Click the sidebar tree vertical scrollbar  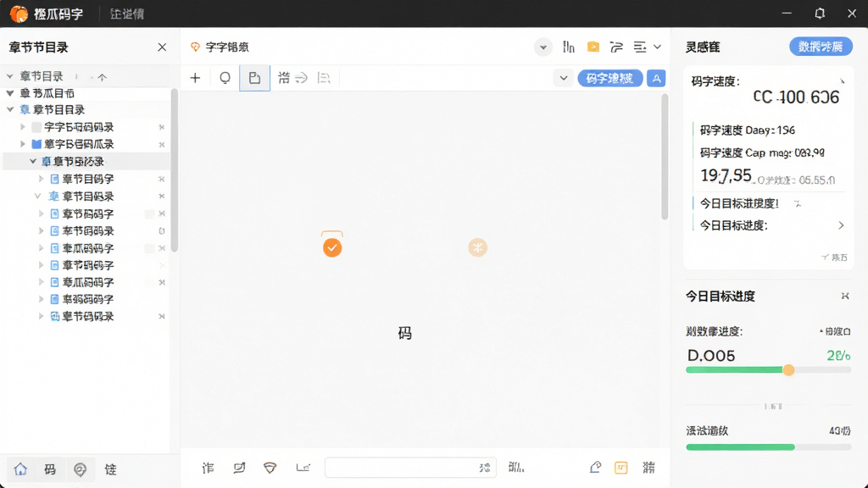(175, 169)
